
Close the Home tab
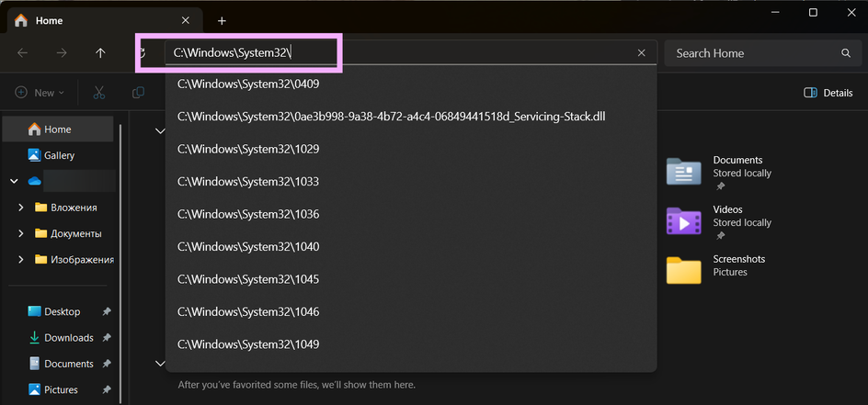186,20
